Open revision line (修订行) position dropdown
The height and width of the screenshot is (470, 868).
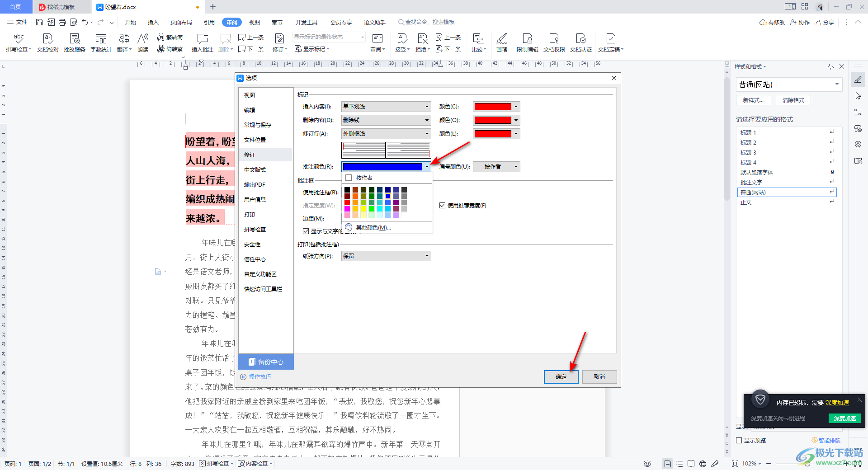pos(386,134)
